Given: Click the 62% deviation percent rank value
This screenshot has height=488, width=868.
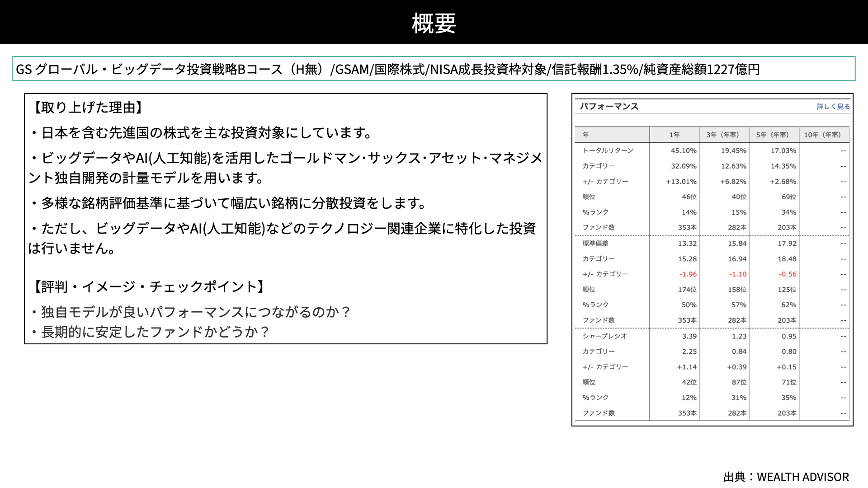Looking at the screenshot, I should pyautogui.click(x=789, y=305).
